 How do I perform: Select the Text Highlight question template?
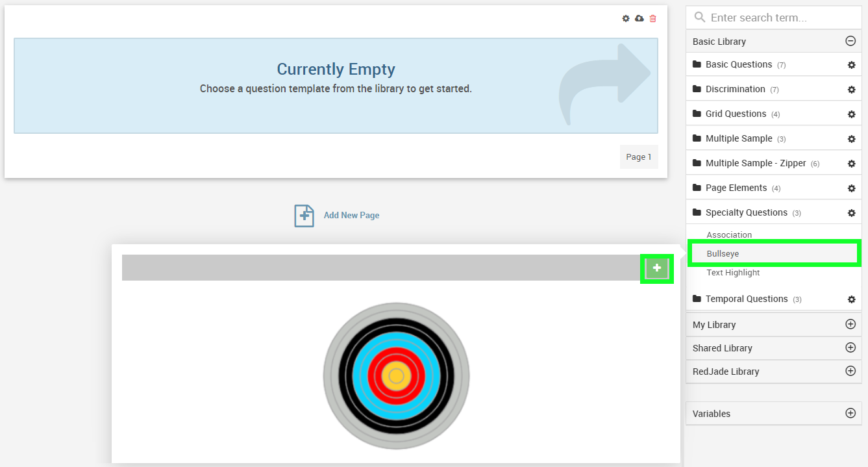coord(733,273)
